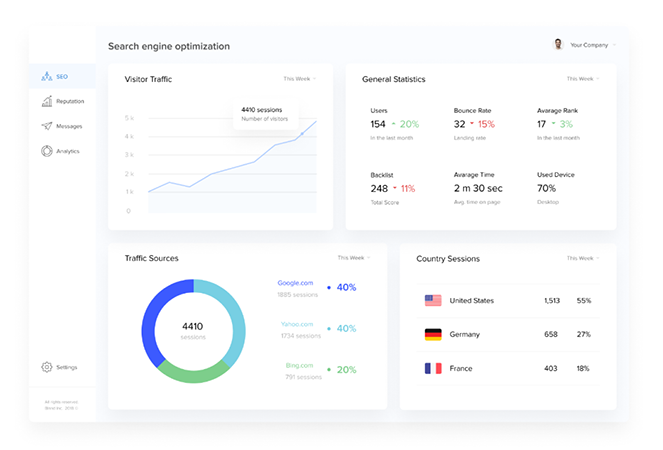Image resolution: width=663 pixels, height=450 pixels.
Task: Click the Reputation bar chart icon
Action: tap(47, 101)
